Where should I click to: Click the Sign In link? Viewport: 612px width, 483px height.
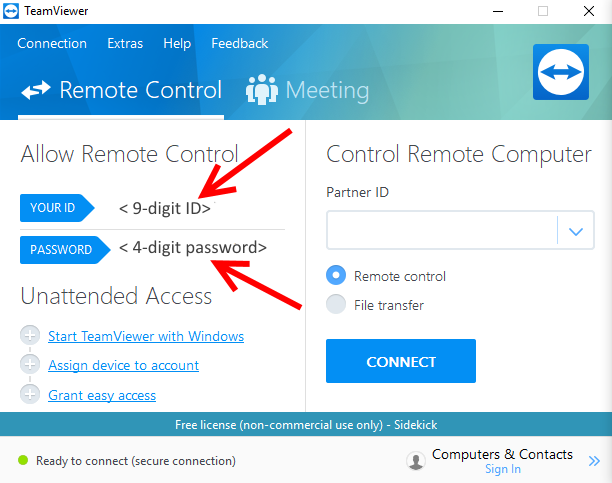pyautogui.click(x=503, y=469)
